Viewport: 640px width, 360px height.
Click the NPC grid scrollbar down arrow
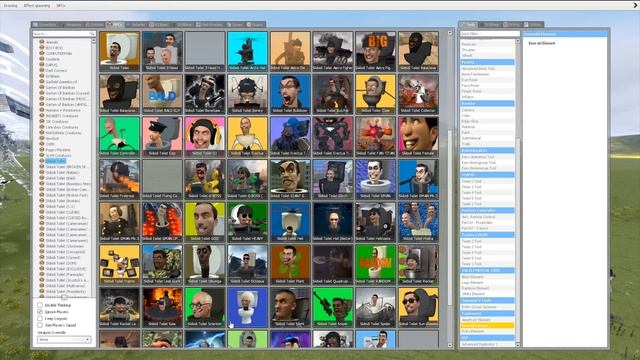pos(450,345)
